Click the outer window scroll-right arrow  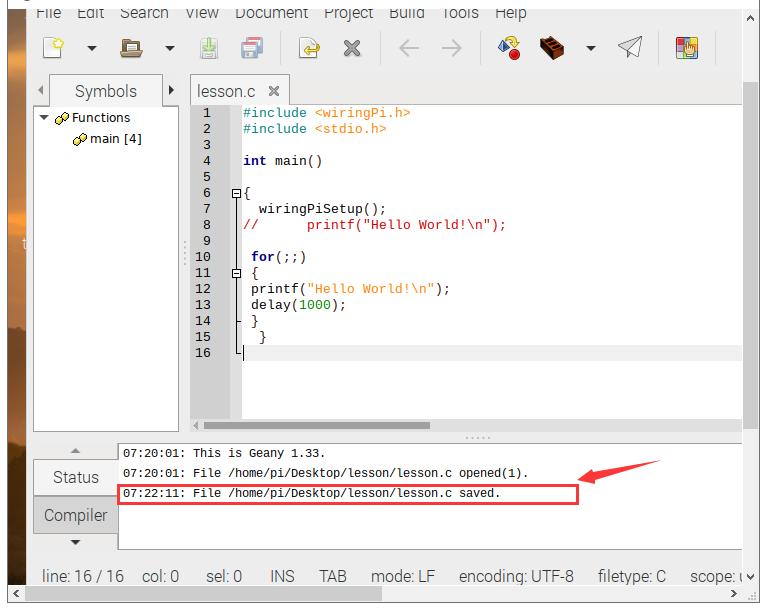coord(733,593)
